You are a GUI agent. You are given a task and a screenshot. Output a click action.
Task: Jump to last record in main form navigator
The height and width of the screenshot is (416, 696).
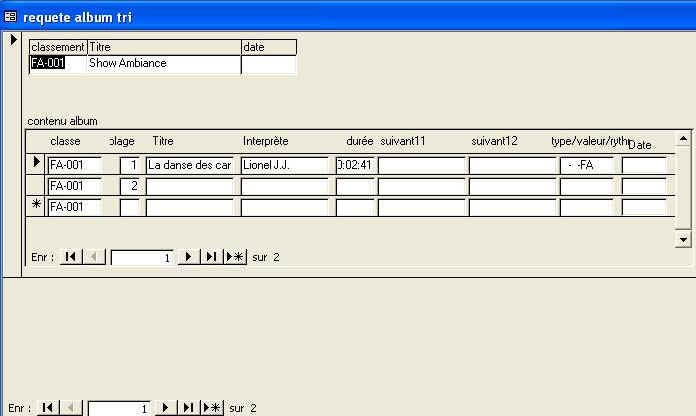[x=188, y=408]
